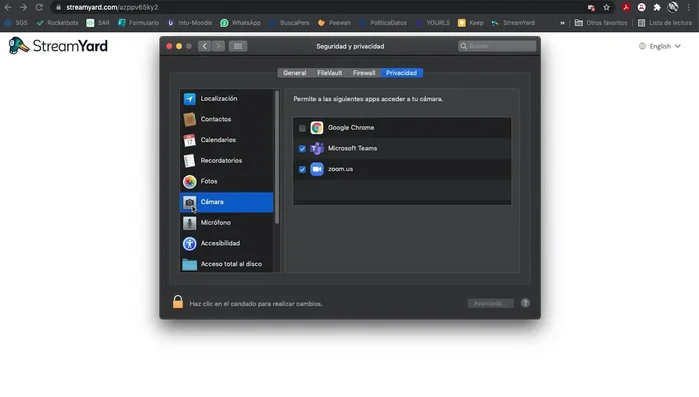Select Contactos in privacy sidebar
The height and width of the screenshot is (397, 699).
tap(226, 119)
